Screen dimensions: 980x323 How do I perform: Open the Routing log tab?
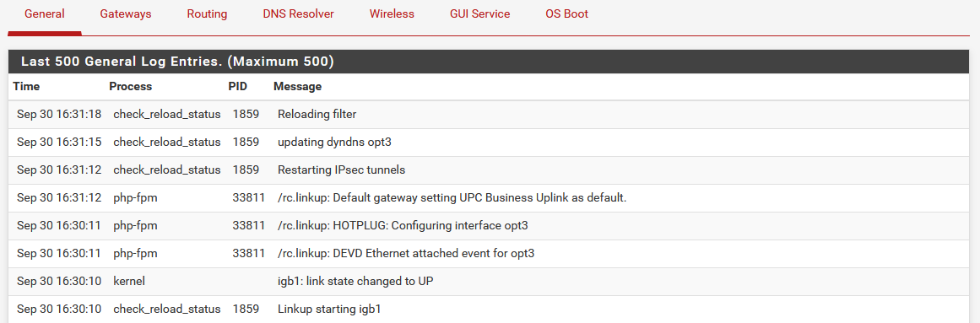[x=207, y=13]
